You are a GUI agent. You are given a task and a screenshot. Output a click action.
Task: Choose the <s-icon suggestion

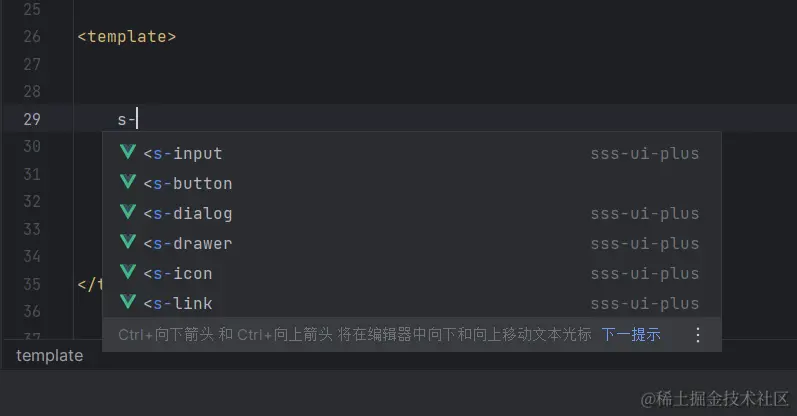[412, 273]
